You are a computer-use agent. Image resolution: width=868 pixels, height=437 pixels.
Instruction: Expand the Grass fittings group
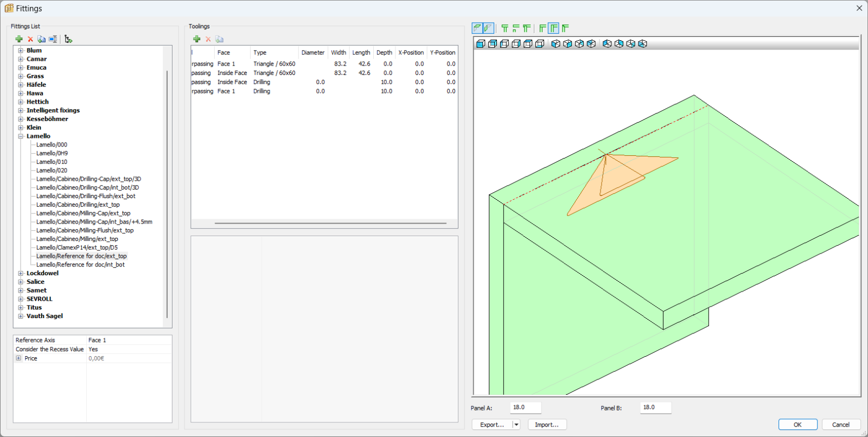point(21,77)
